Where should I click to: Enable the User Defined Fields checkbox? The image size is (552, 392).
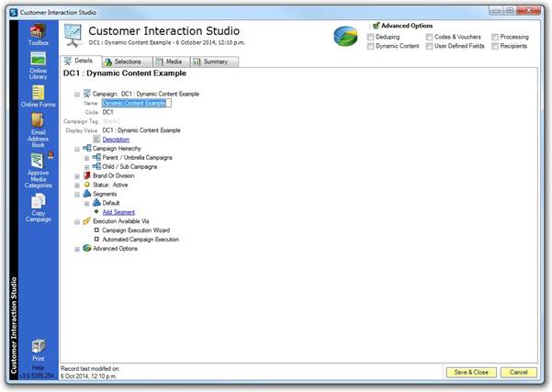pos(429,46)
